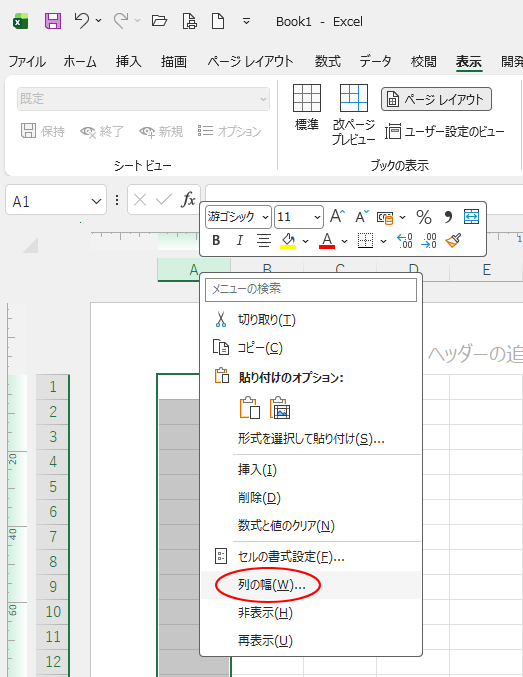
Task: Apply red font color
Action: pyautogui.click(x=327, y=240)
